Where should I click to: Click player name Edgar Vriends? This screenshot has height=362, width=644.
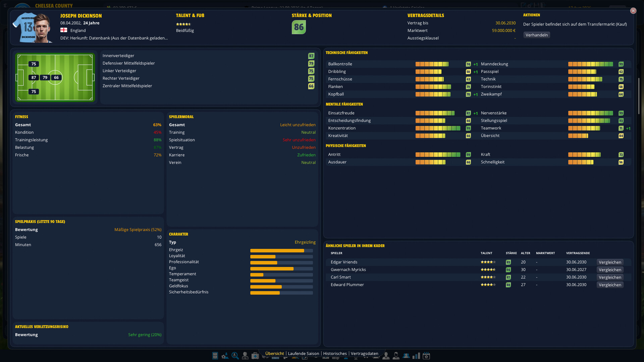point(344,262)
